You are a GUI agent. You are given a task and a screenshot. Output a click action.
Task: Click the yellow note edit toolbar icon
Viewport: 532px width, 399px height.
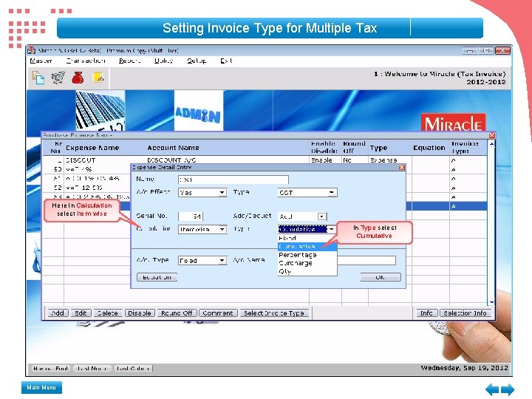tap(98, 78)
